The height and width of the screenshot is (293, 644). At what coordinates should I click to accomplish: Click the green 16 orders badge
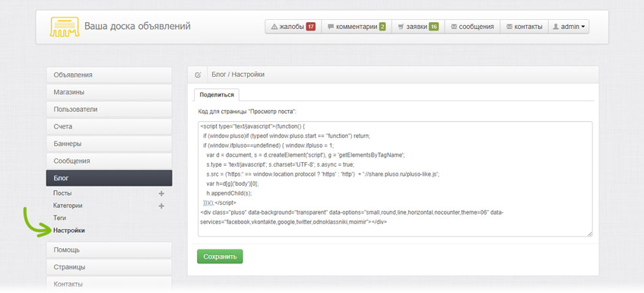(433, 27)
